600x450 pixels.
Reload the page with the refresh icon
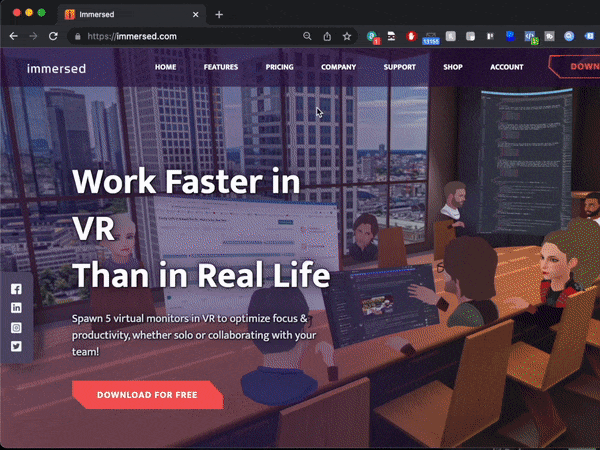(x=54, y=36)
